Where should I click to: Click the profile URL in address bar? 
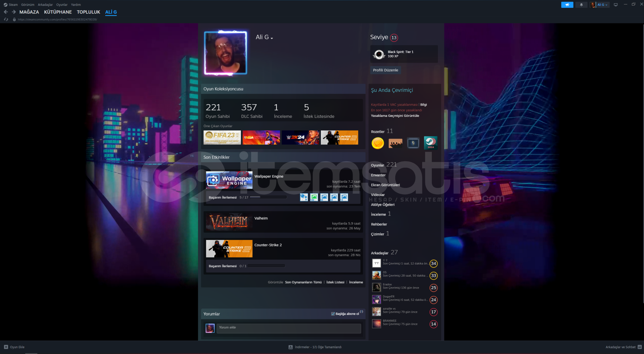57,19
